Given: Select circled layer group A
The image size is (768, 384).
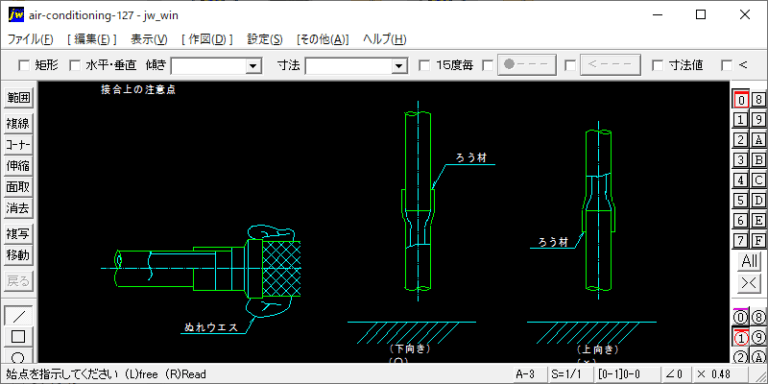Looking at the screenshot, I should pyautogui.click(x=758, y=357).
